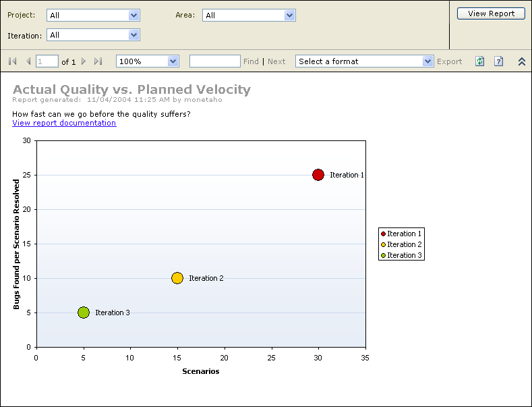The image size is (532, 407).
Task: Click the yellow Iteration 2 legend swatch
Action: pyautogui.click(x=383, y=244)
